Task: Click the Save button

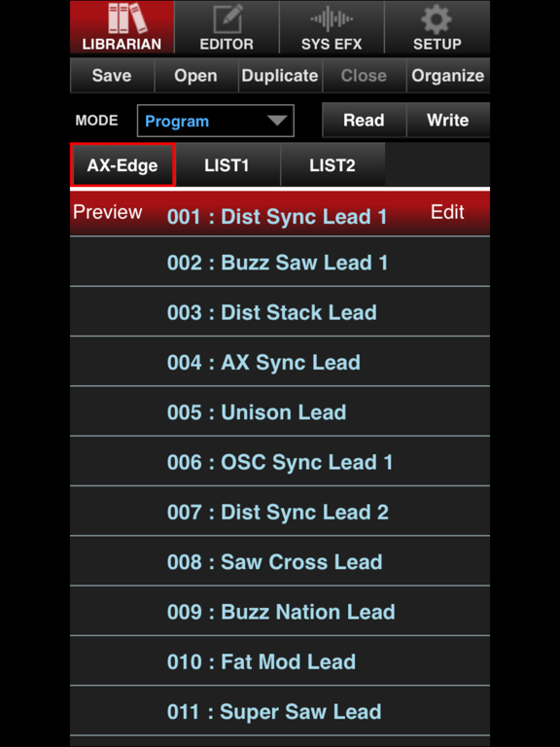Action: (x=112, y=75)
